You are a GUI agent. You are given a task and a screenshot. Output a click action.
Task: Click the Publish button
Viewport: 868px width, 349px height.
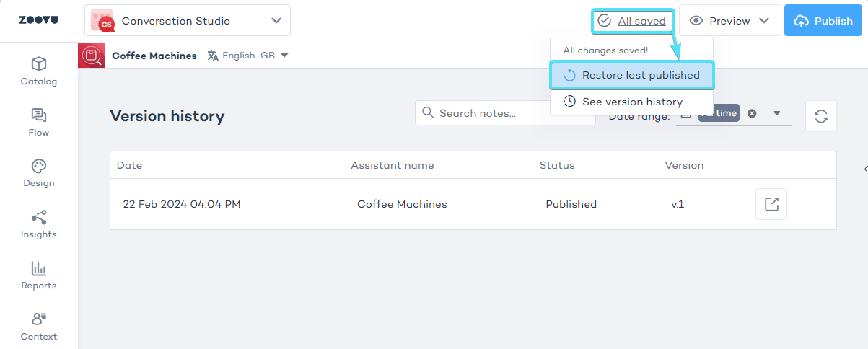(x=824, y=21)
